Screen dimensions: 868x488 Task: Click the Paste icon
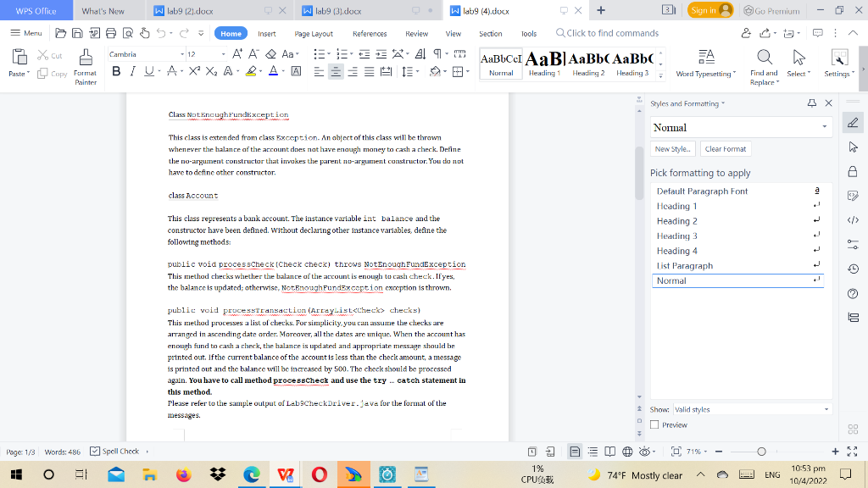(x=19, y=58)
